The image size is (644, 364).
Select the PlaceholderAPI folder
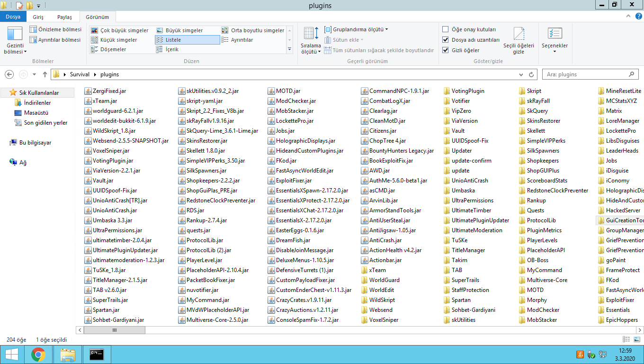point(542,250)
